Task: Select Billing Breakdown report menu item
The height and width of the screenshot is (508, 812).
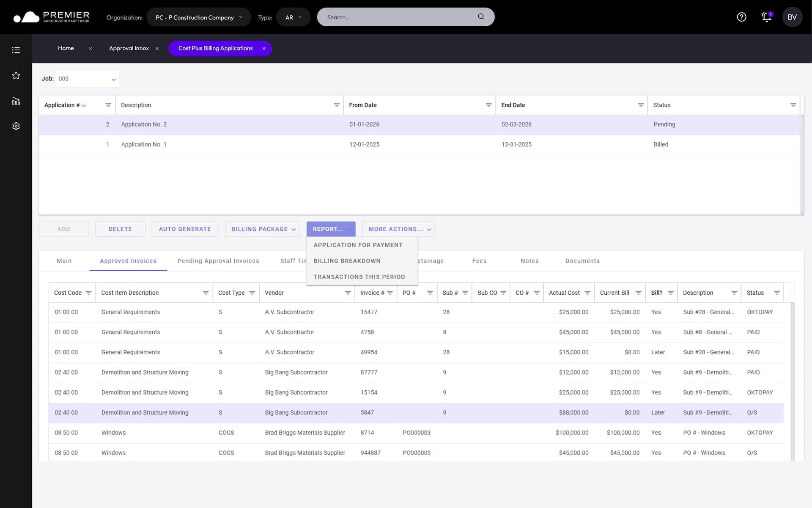Action: click(347, 261)
